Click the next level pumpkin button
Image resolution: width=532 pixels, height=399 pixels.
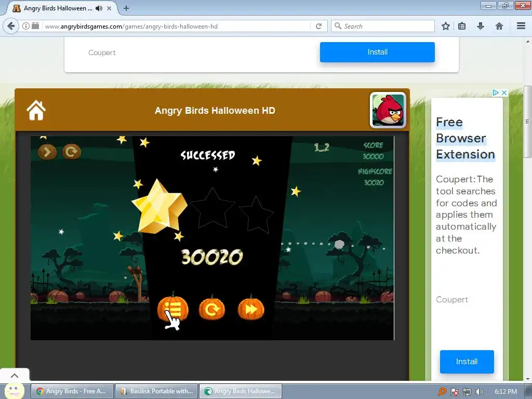tap(251, 308)
